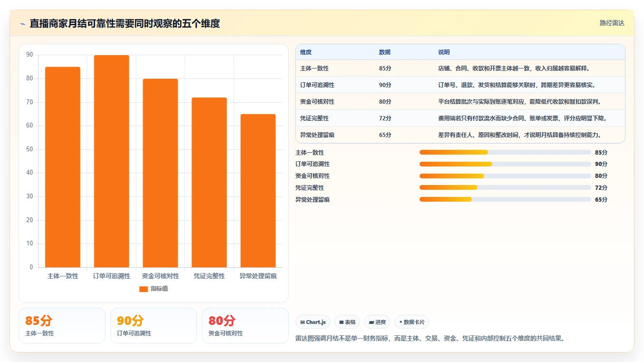This screenshot has height=362, width=644.
Task: Click the 资金可核对性 progress bar
Action: tap(505, 176)
